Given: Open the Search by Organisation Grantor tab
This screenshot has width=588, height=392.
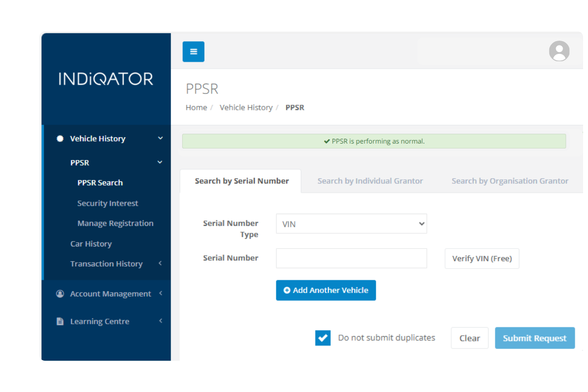Looking at the screenshot, I should pos(510,181).
